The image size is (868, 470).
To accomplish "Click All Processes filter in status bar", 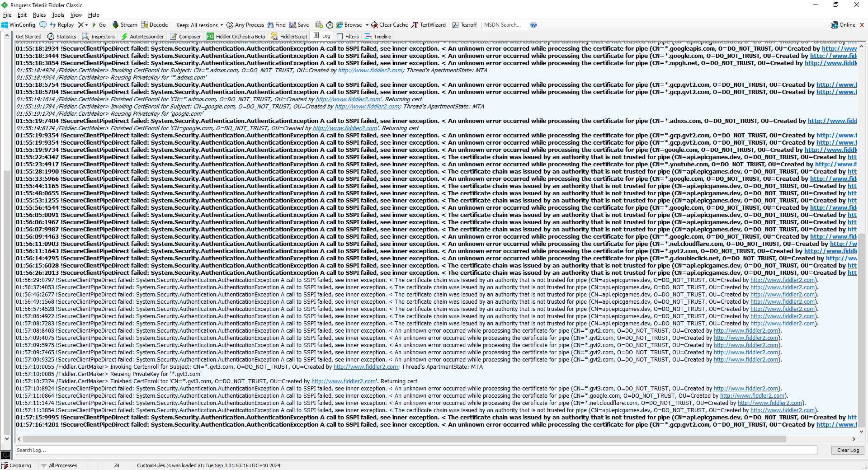I will click(59, 465).
